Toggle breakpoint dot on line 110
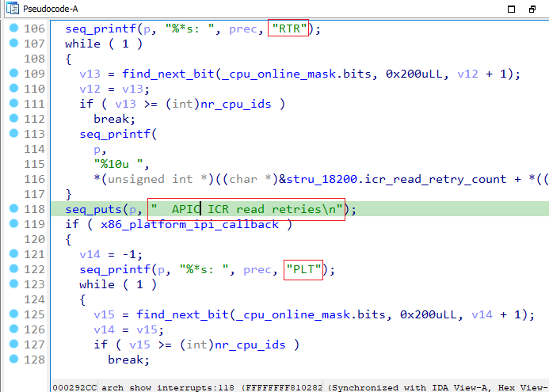 [13, 88]
